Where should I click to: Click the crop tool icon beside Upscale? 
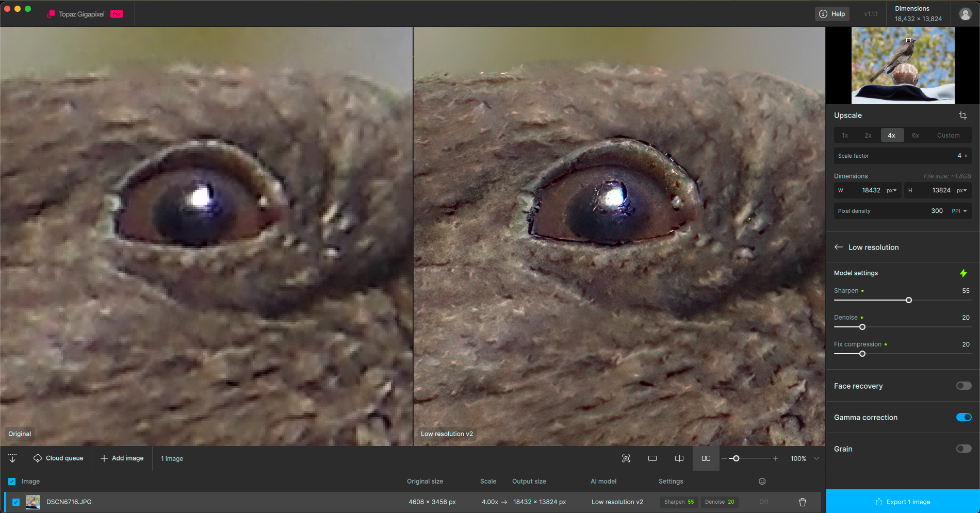(962, 115)
